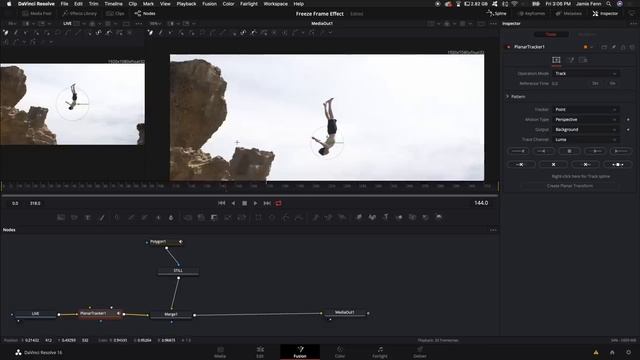
Task: Switch to the Color page
Action: click(340, 352)
